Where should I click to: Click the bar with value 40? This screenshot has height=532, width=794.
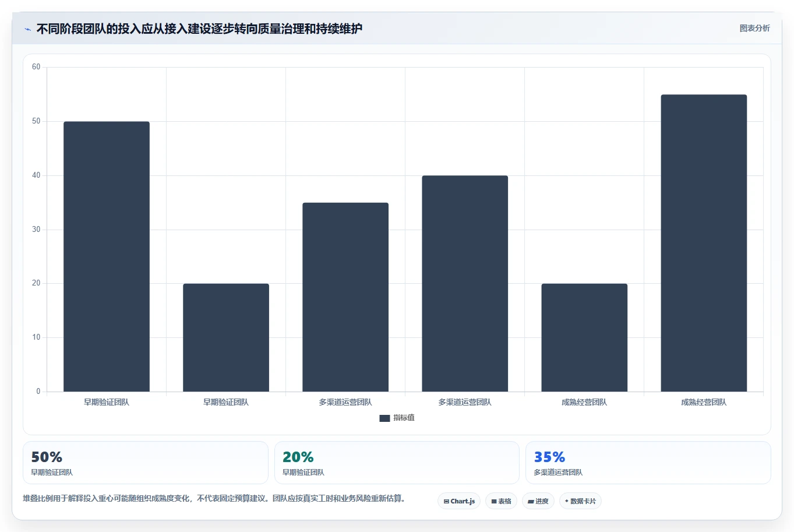pos(465,284)
